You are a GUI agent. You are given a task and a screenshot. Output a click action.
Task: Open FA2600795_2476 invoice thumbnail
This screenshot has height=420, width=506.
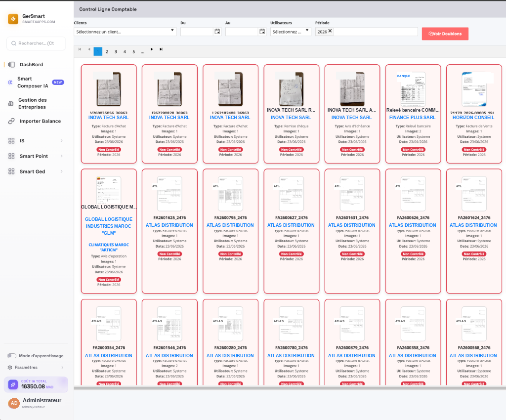click(x=230, y=194)
